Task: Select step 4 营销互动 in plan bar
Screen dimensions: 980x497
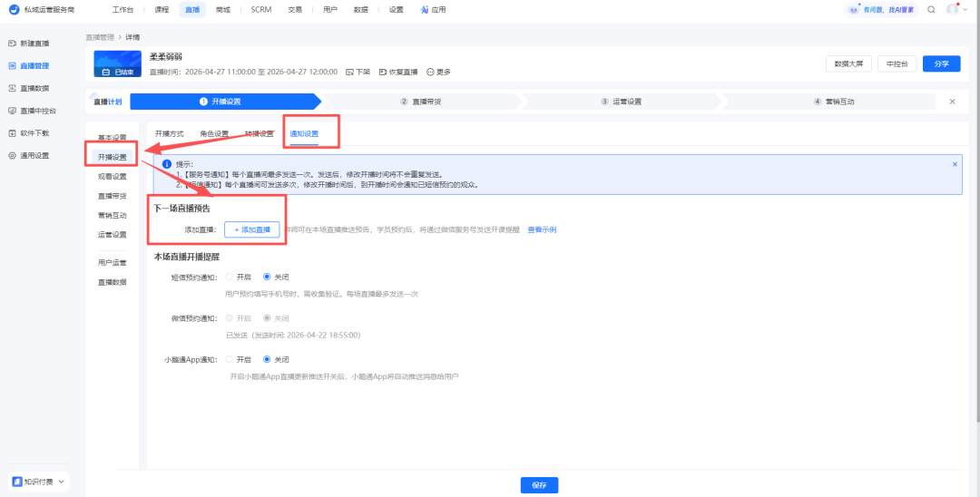Action: tap(834, 102)
